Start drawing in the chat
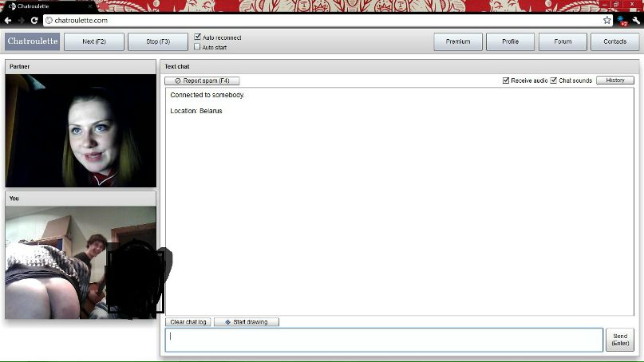 247,322
